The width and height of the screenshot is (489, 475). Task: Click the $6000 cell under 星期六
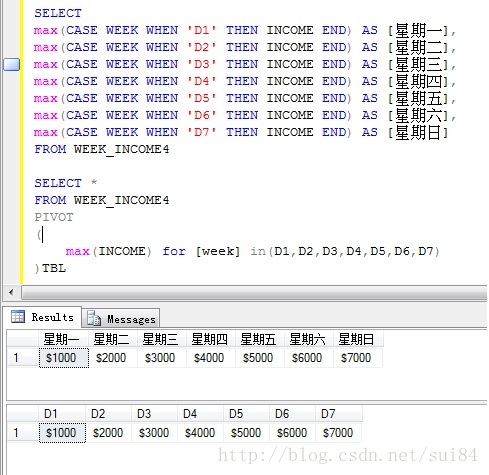click(x=309, y=358)
